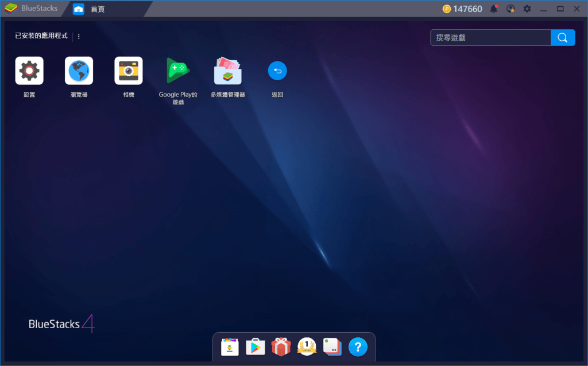Click the blue search button

[x=562, y=37]
